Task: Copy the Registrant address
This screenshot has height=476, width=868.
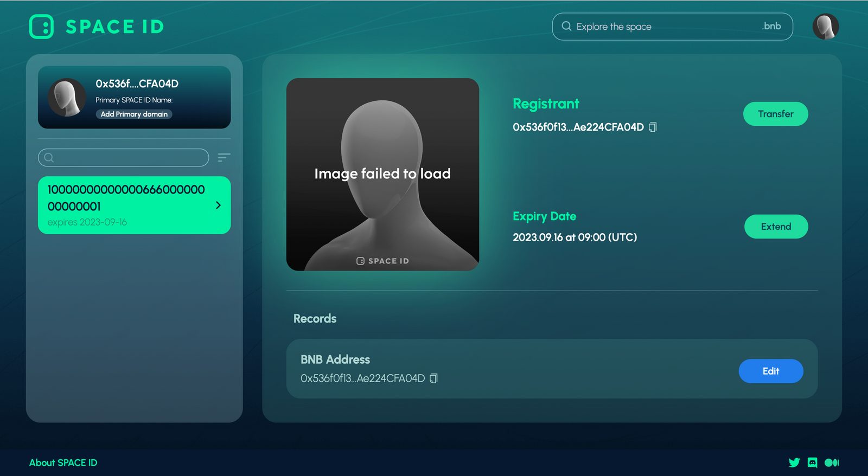Action: click(653, 127)
